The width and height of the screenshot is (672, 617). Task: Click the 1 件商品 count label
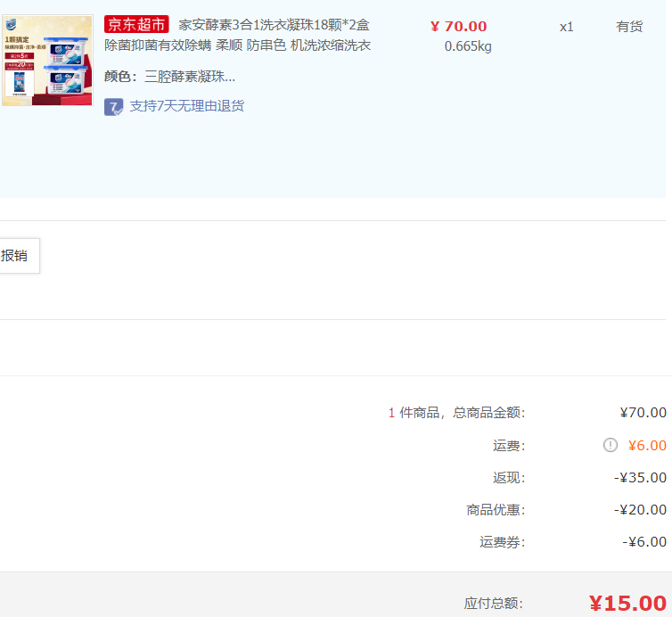[414, 413]
